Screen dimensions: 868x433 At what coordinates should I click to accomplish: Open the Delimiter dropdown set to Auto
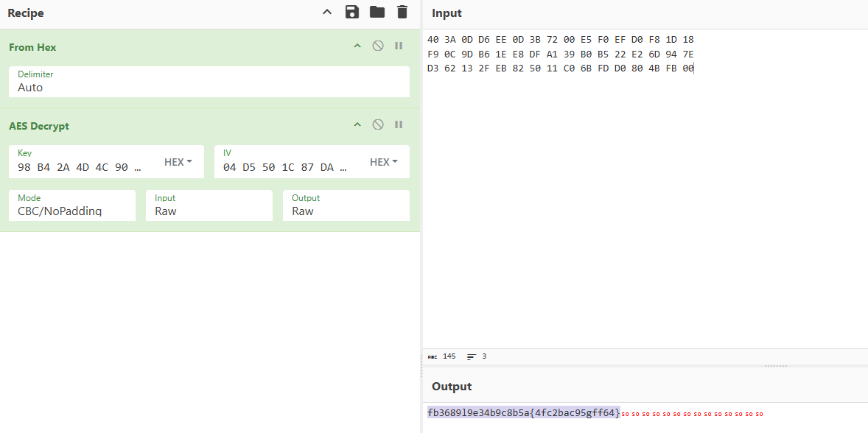pos(209,82)
